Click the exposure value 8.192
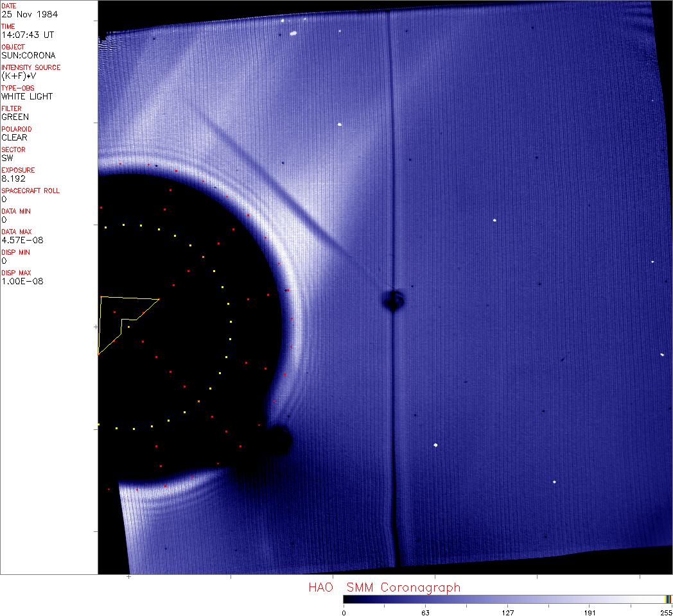 coord(13,178)
